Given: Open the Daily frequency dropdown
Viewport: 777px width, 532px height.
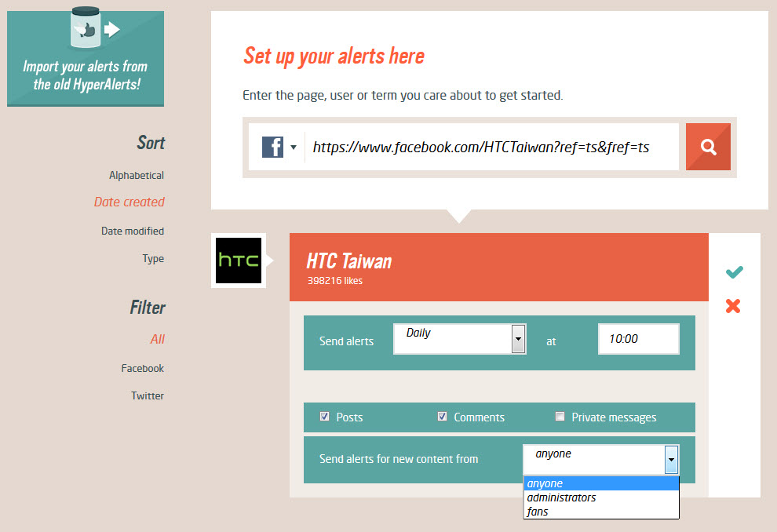Looking at the screenshot, I should pyautogui.click(x=459, y=339).
